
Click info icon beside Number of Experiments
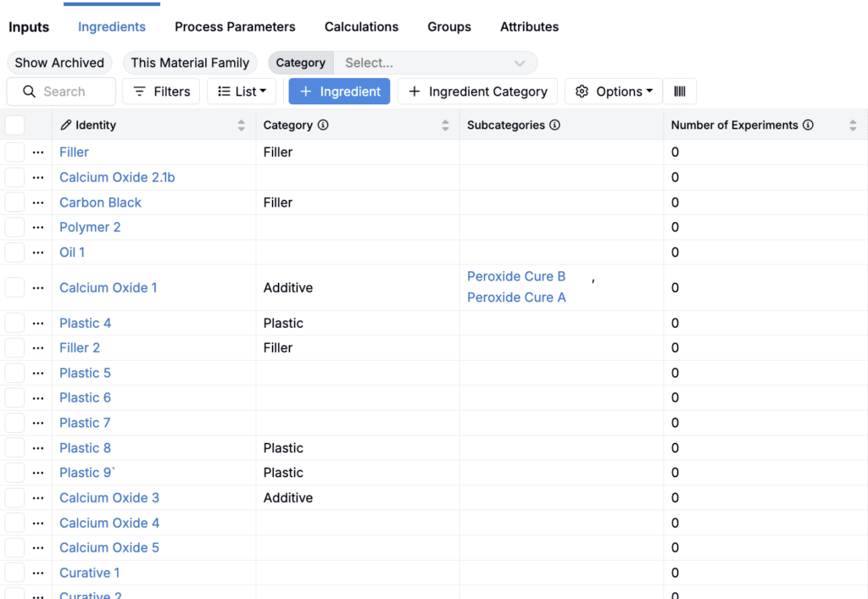point(808,125)
